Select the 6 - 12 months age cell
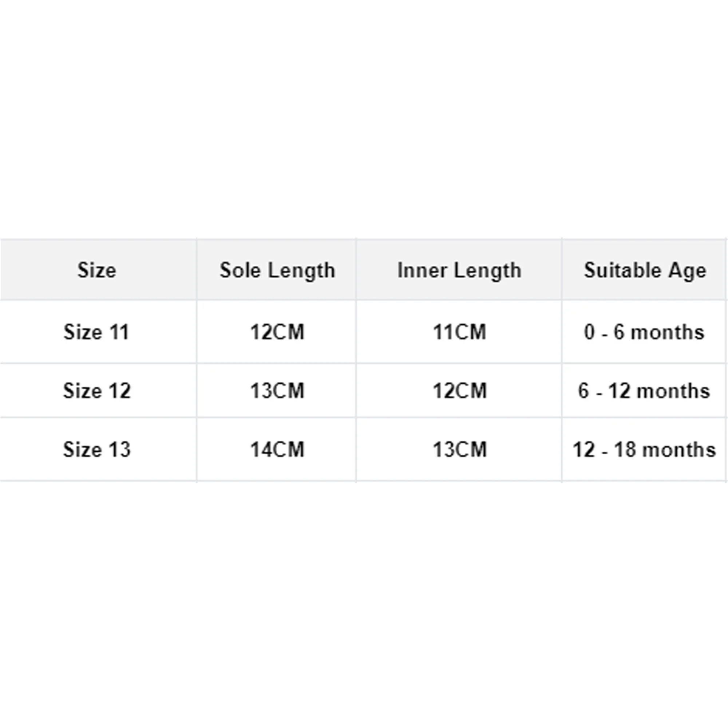The image size is (728, 728). [644, 390]
